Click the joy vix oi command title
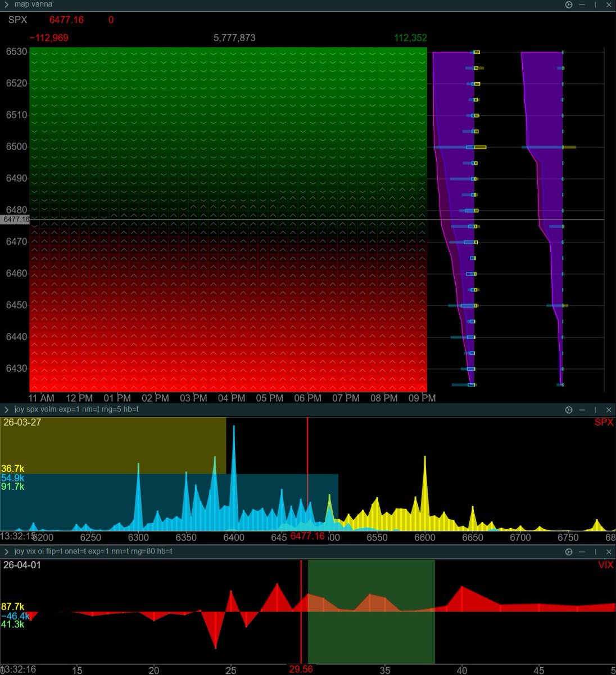Image resolution: width=616 pixels, height=675 pixels. point(93,551)
